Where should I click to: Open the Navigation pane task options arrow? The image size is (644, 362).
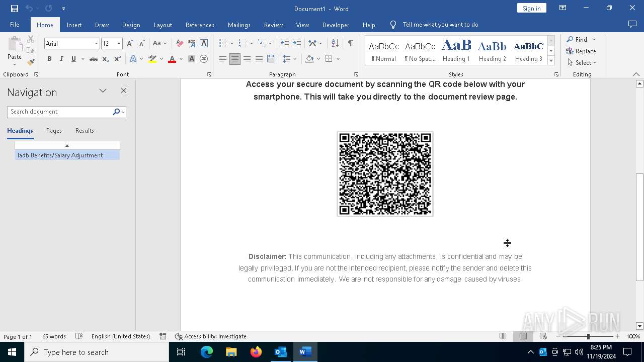click(x=103, y=91)
